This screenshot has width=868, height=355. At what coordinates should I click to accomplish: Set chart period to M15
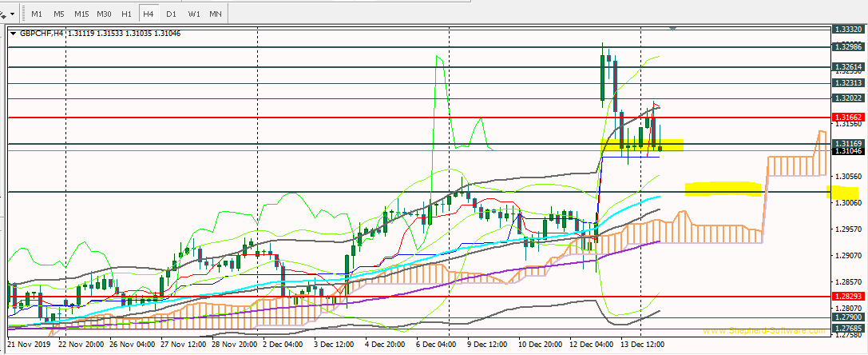pos(81,14)
